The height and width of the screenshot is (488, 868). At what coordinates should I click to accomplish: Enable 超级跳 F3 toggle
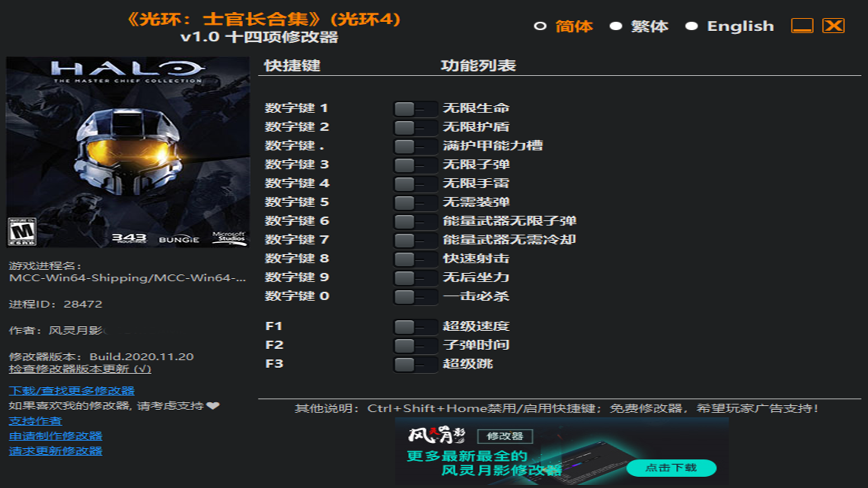(x=415, y=364)
